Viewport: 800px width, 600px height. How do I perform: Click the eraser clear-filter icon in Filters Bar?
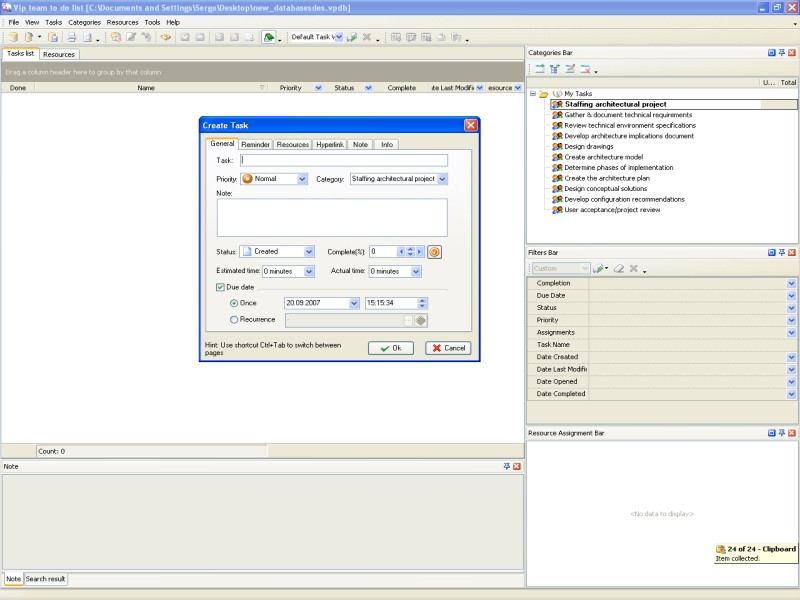click(619, 269)
